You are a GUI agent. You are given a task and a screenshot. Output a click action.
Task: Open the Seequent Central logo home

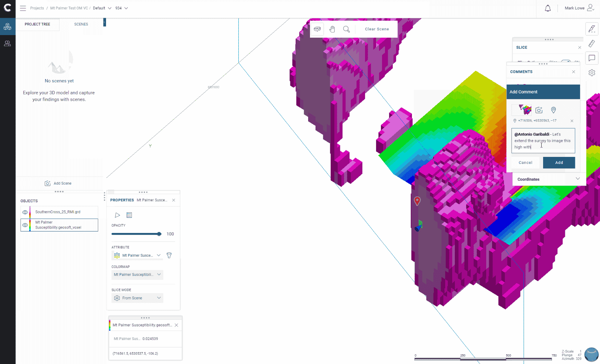[x=7, y=8]
